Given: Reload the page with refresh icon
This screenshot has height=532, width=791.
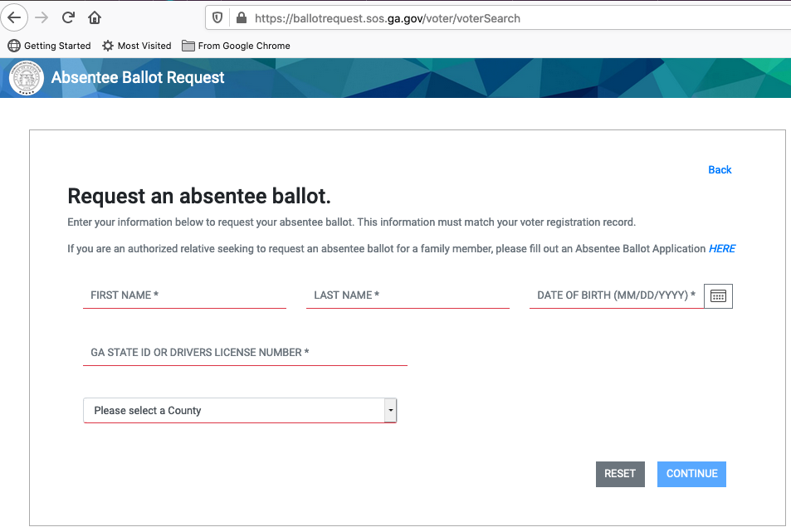Looking at the screenshot, I should tap(69, 17).
